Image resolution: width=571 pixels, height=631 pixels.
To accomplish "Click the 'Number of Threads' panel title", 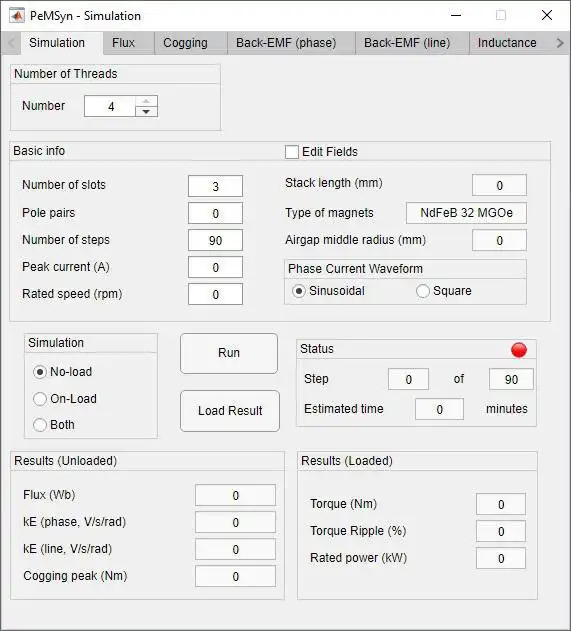I will 66,74.
